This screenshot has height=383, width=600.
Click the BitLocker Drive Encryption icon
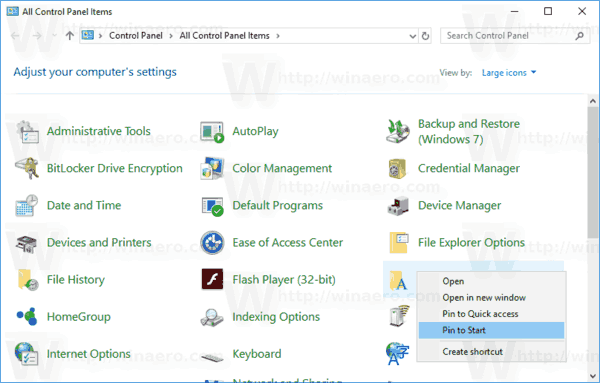pyautogui.click(x=27, y=168)
